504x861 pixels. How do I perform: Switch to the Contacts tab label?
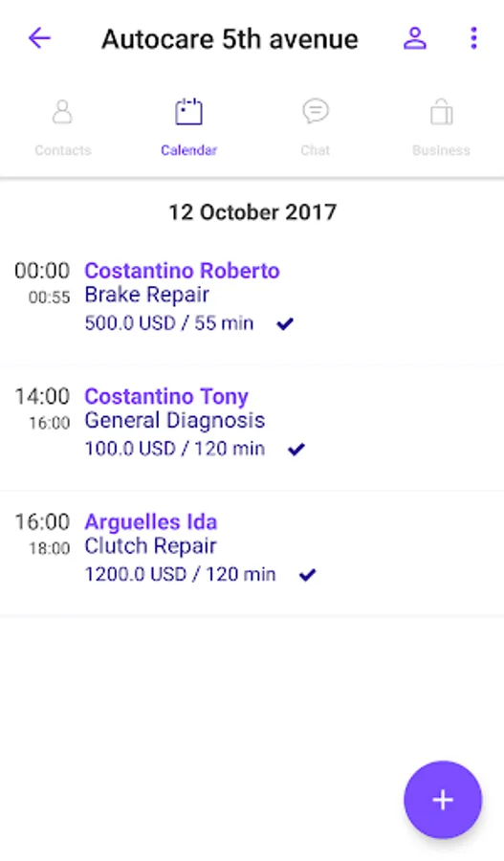[63, 150]
